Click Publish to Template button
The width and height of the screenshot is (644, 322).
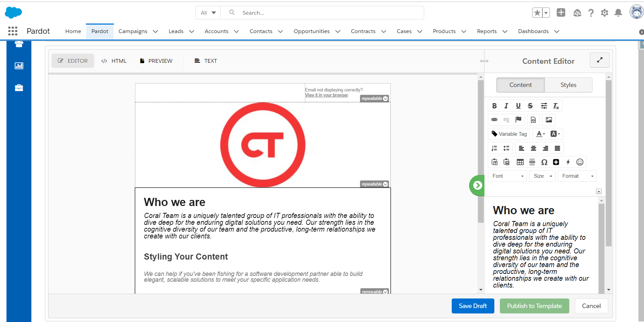point(535,306)
